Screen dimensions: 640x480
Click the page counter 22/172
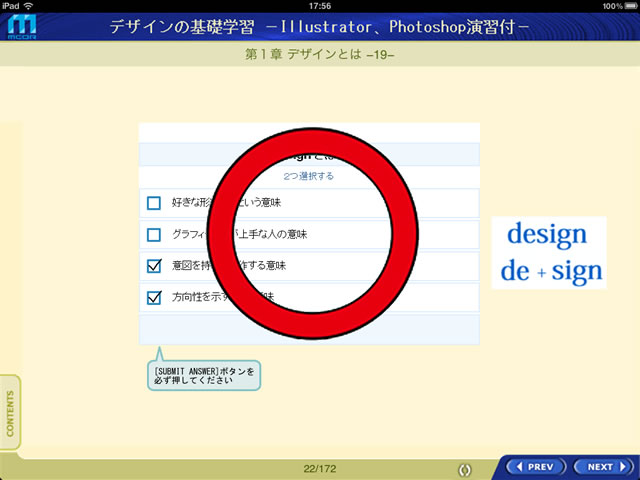(x=320, y=469)
